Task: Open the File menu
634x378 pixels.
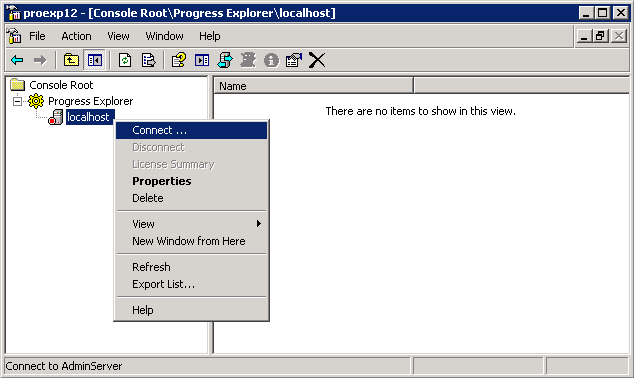Action: pyautogui.click(x=37, y=36)
